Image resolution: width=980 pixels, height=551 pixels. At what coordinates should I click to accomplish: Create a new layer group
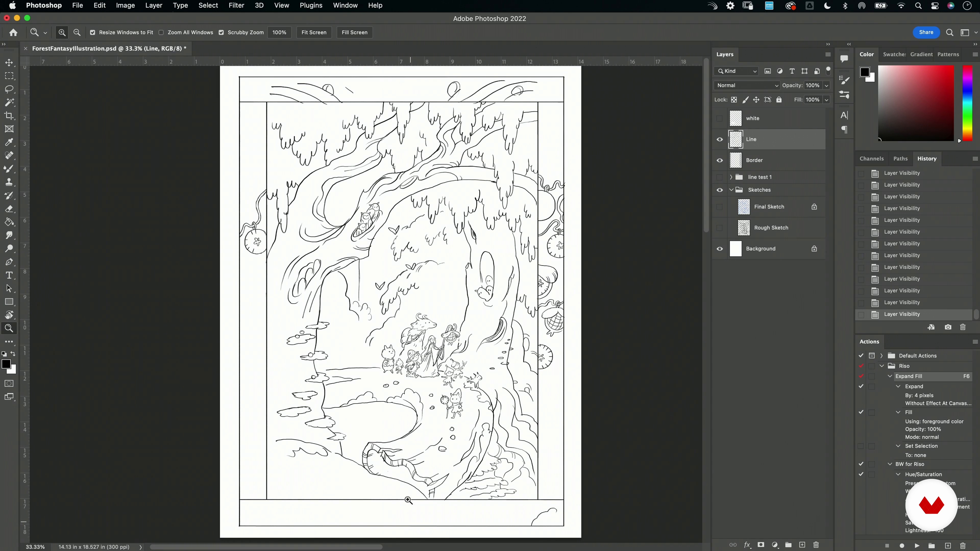click(x=788, y=545)
